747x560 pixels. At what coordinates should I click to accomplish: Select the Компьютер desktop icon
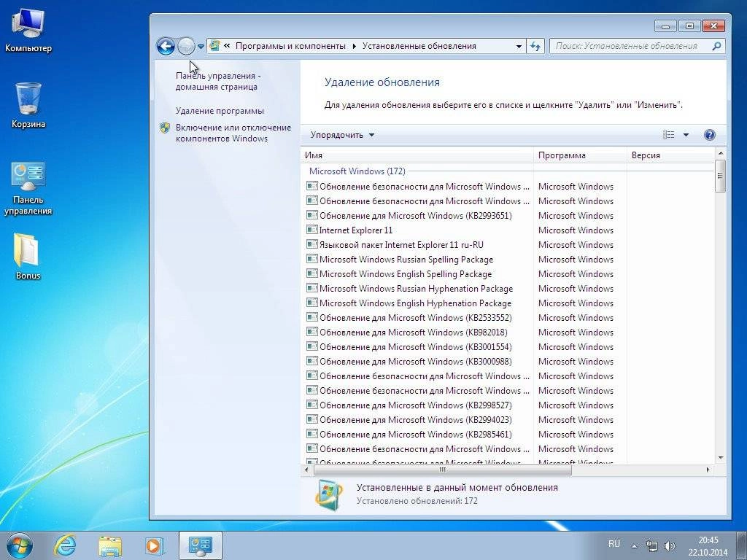click(28, 31)
